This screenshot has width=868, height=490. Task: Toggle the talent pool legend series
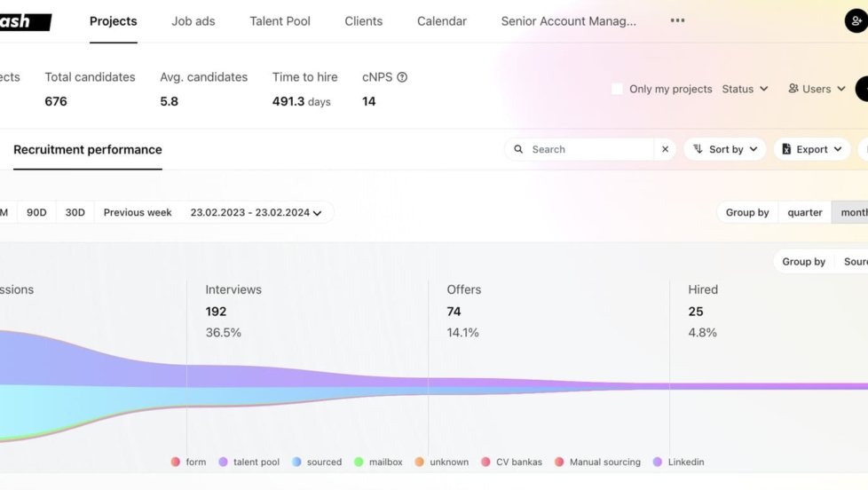coord(249,462)
